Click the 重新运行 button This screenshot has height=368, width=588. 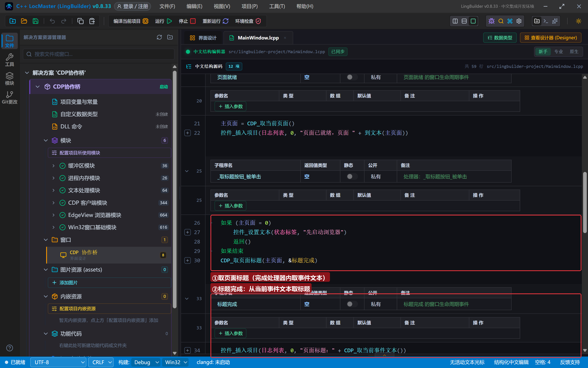point(216,21)
